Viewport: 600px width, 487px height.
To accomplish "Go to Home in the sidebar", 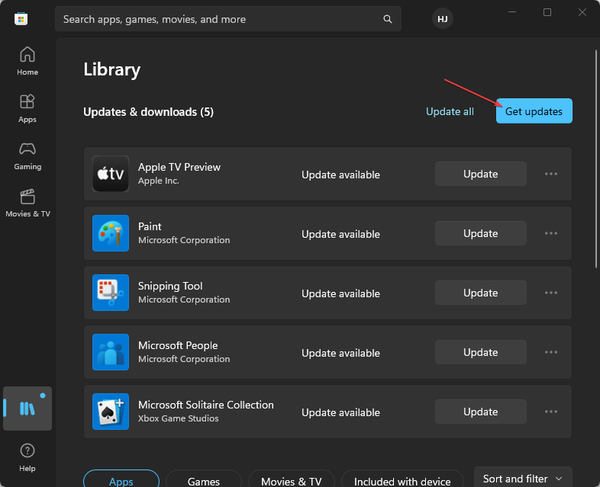I will 27,61.
